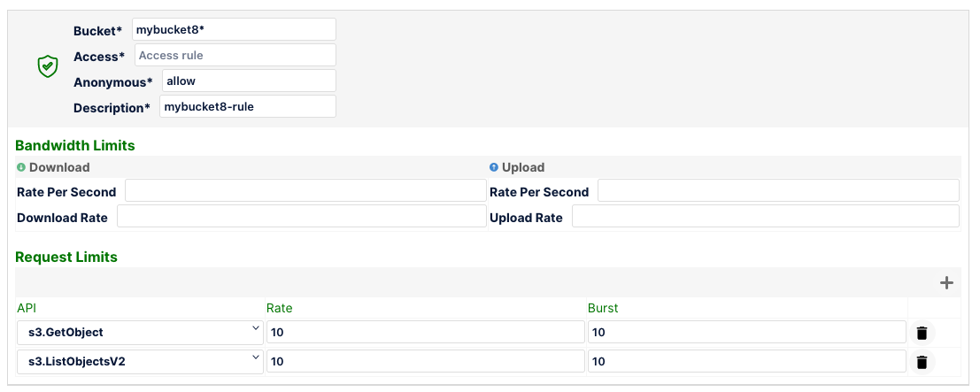Viewport: 980px width, 392px height.
Task: Focus the Download Rate input
Action: click(x=301, y=217)
